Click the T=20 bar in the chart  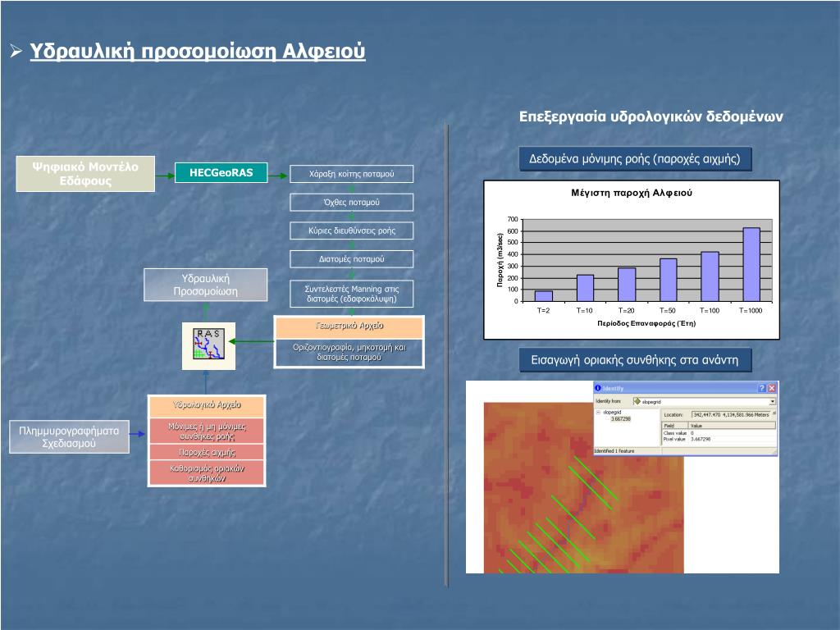[x=627, y=285]
